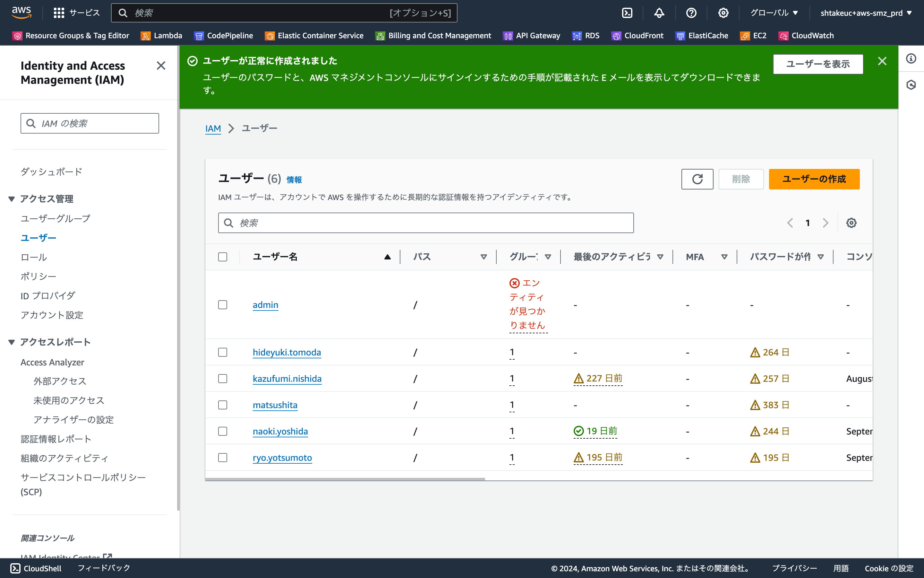Select the matsushita user checkbox
This screenshot has height=578, width=924.
click(x=223, y=405)
